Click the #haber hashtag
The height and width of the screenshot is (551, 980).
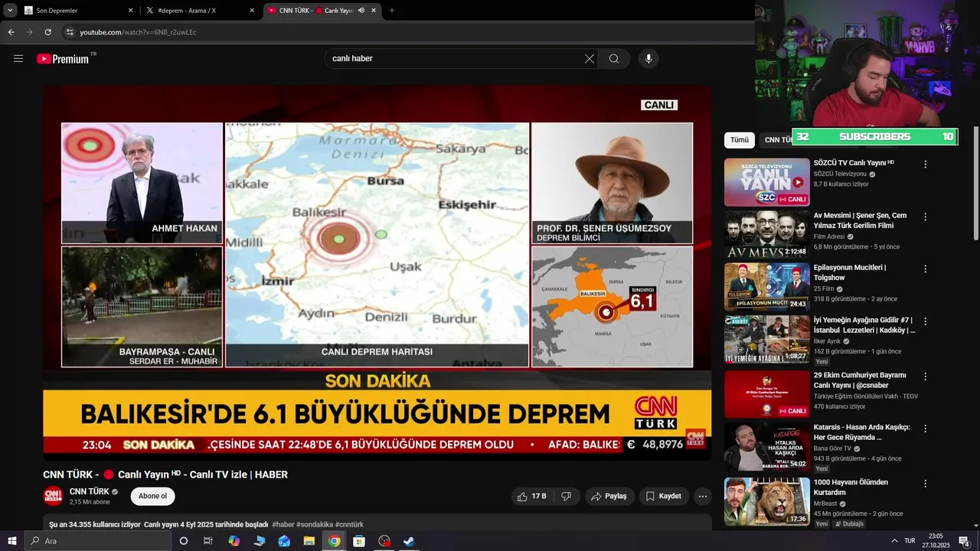283,524
